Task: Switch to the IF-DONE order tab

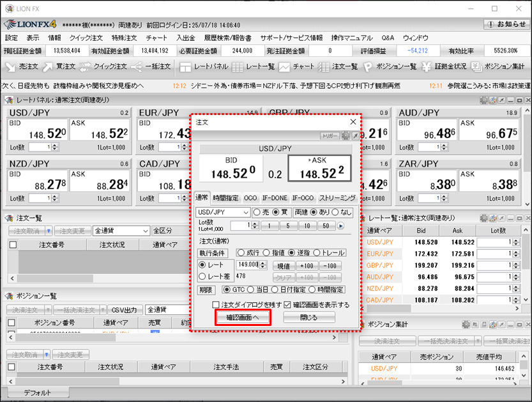Action: click(x=275, y=198)
